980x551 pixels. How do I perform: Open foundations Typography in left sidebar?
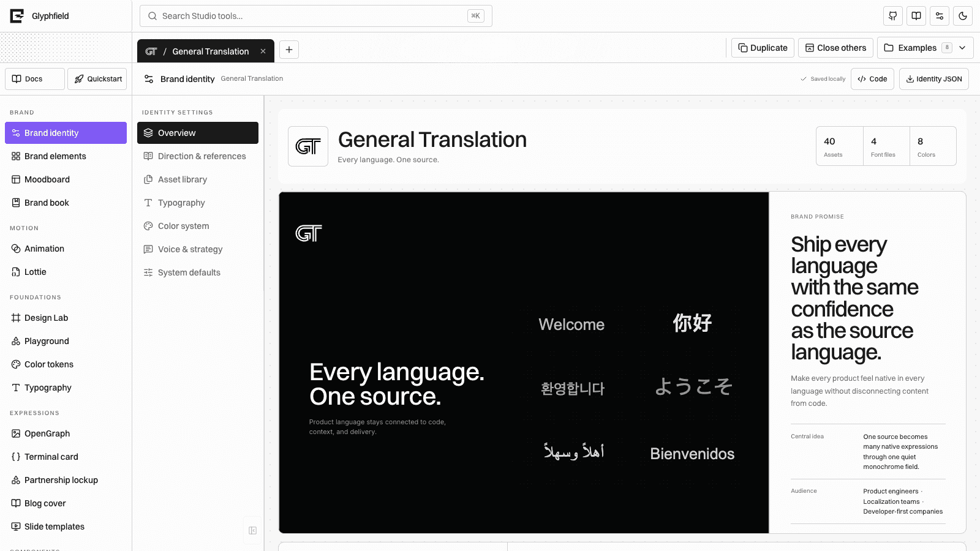pyautogui.click(x=66, y=388)
